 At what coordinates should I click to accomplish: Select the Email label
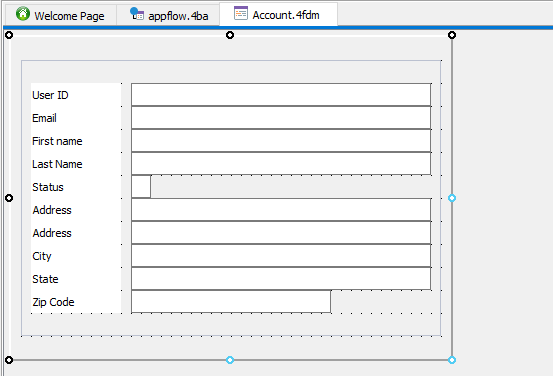[44, 118]
